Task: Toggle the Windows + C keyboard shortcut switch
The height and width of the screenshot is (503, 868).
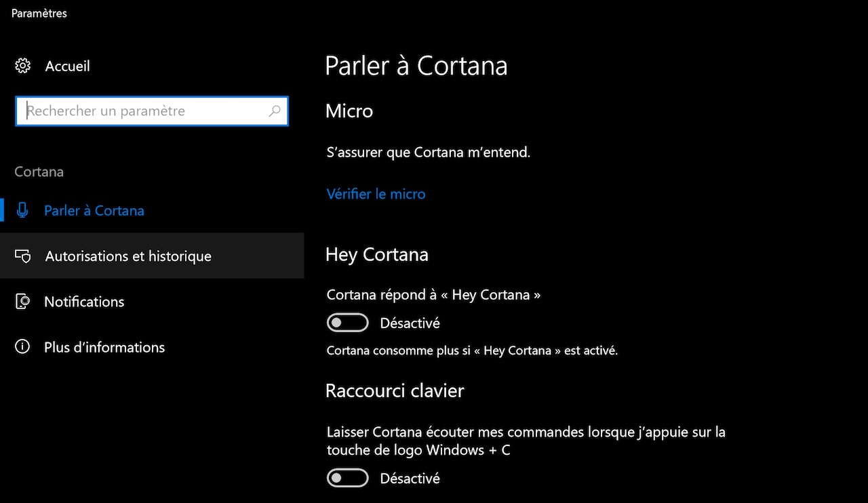Action: click(x=347, y=478)
